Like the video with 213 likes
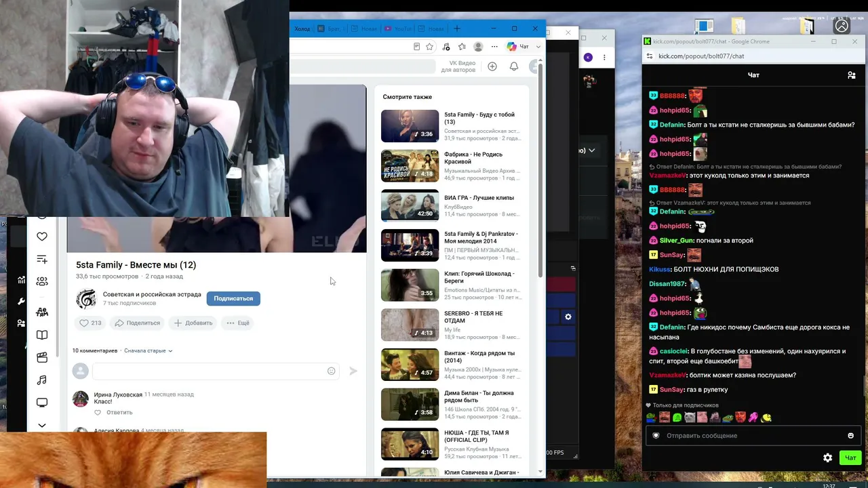Image resolution: width=868 pixels, height=488 pixels. pos(90,323)
